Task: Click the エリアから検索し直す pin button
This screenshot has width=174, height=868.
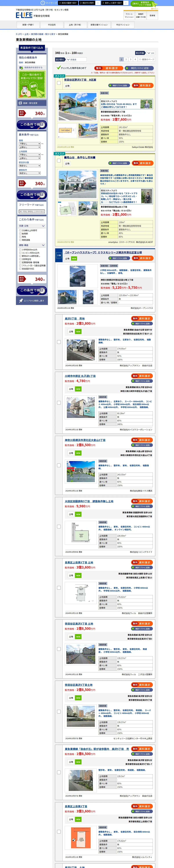Action: click(32, 301)
